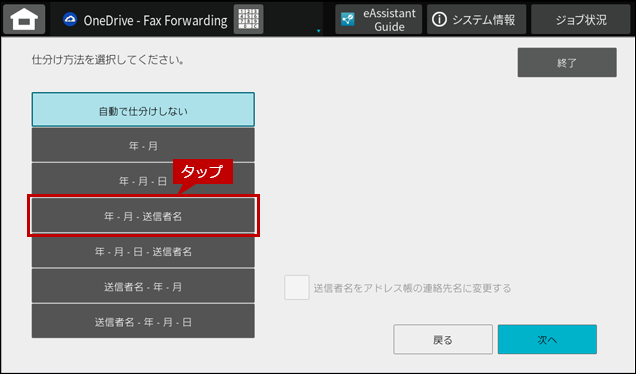The height and width of the screenshot is (374, 636).
Task: Select the 年 - 月 sorting option
Action: (143, 145)
